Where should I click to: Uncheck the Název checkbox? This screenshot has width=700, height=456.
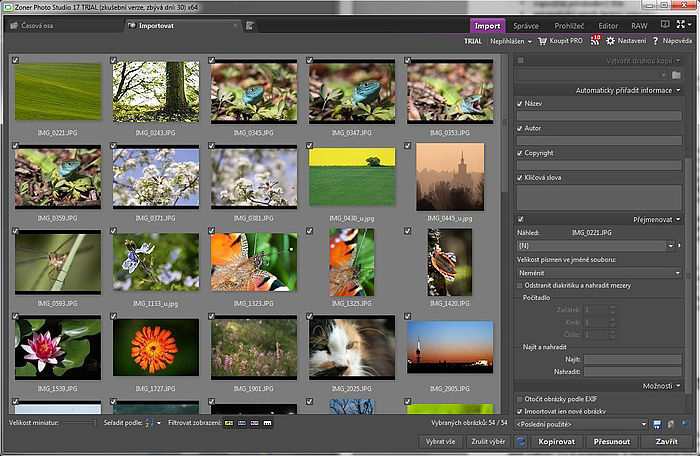coord(520,103)
